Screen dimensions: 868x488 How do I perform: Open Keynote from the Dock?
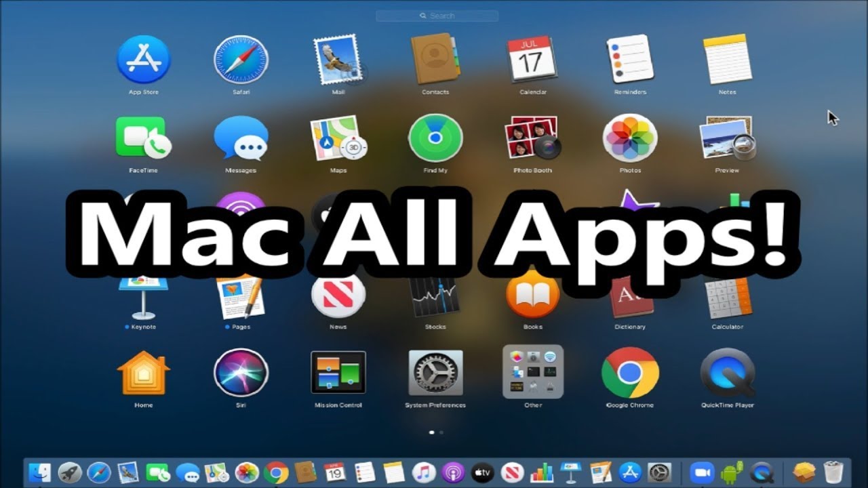coord(571,472)
